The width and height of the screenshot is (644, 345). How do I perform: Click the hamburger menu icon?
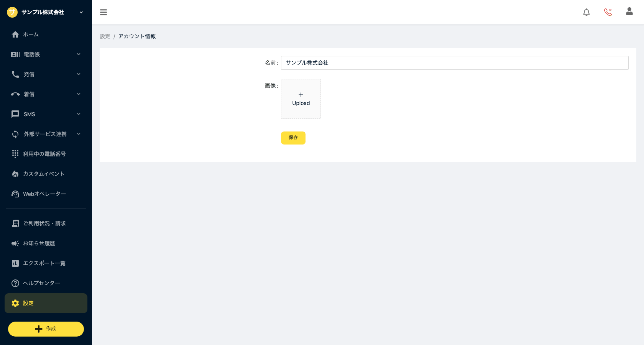click(x=103, y=12)
